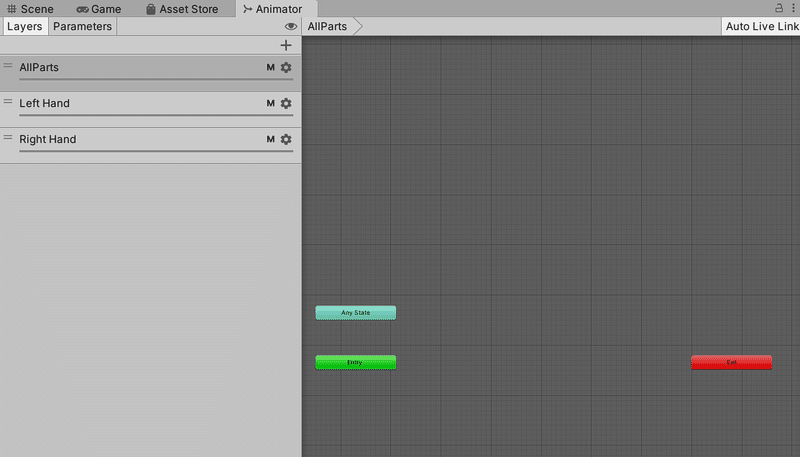
Task: Grab the Right Hand layer reorder handle
Action: (x=8, y=137)
